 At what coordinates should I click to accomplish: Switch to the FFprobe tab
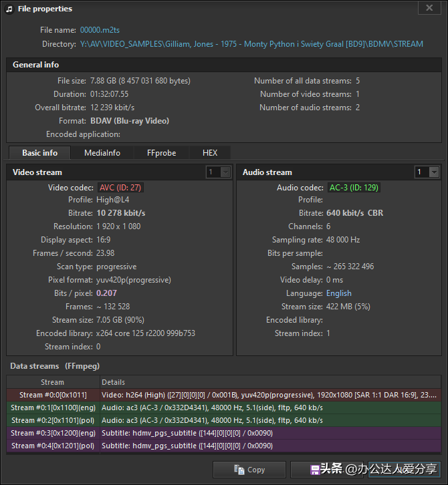(161, 153)
